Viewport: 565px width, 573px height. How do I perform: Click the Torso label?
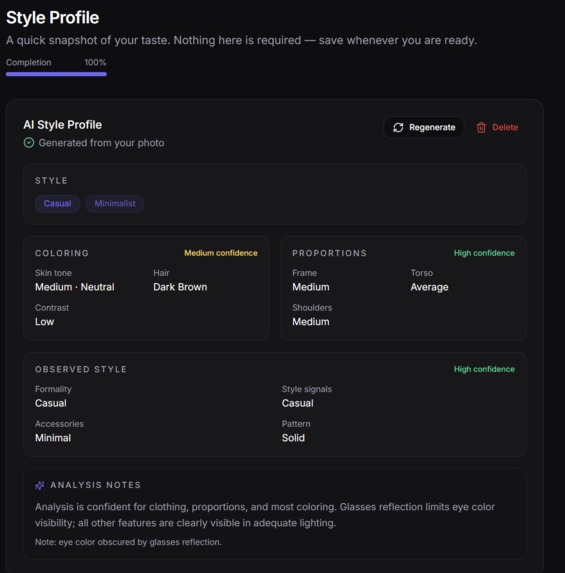coord(421,273)
